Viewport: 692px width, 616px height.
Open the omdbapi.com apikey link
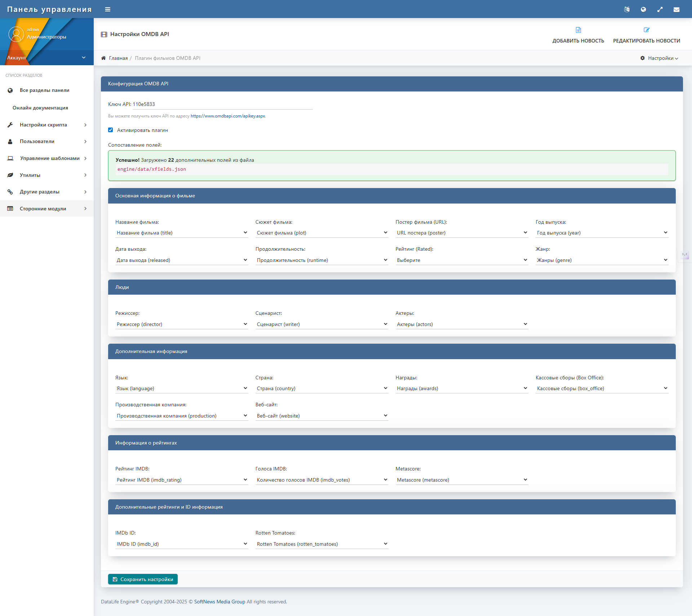[x=228, y=116]
